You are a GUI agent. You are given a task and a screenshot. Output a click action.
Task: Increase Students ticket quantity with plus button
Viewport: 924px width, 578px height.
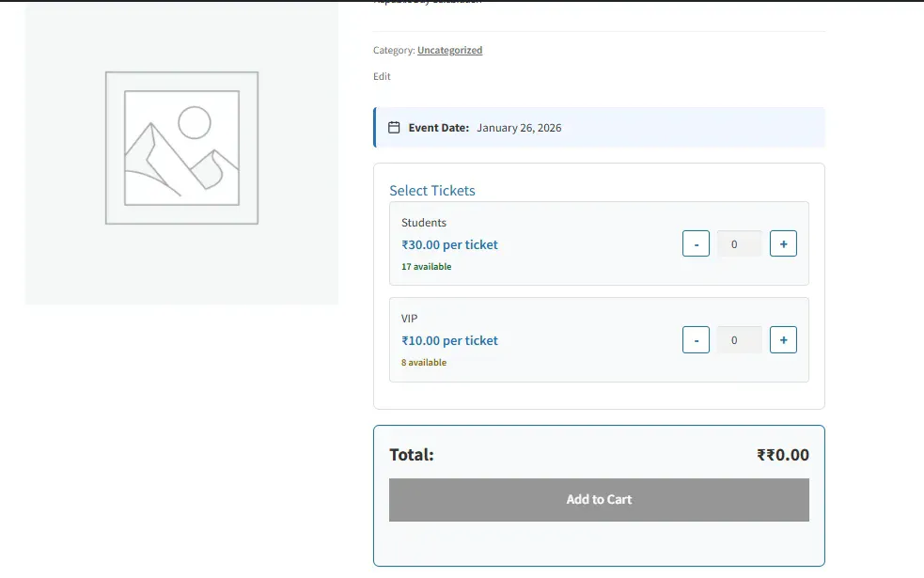point(783,242)
